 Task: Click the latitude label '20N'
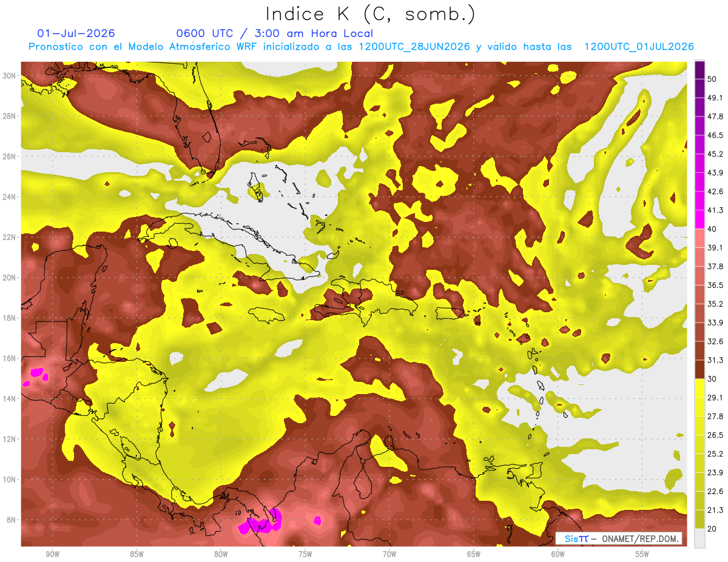click(x=9, y=278)
